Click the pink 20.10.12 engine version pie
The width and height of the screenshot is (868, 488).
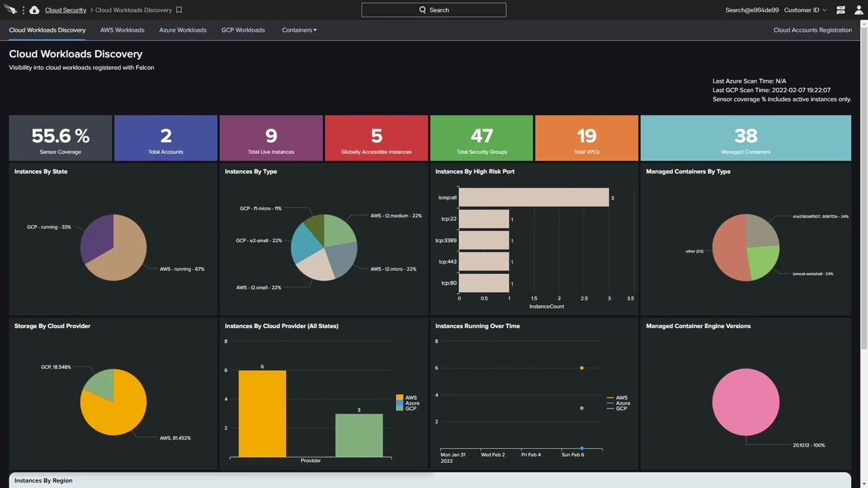tap(746, 402)
